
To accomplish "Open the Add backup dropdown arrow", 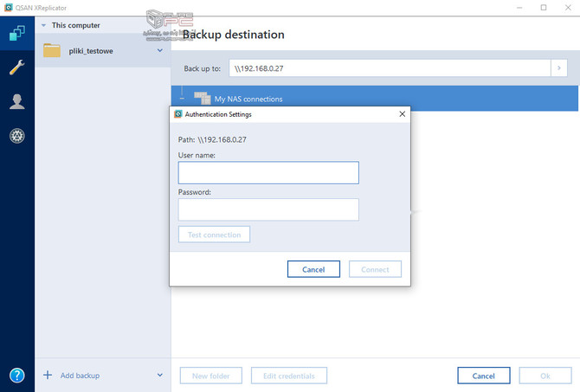I will pyautogui.click(x=159, y=376).
